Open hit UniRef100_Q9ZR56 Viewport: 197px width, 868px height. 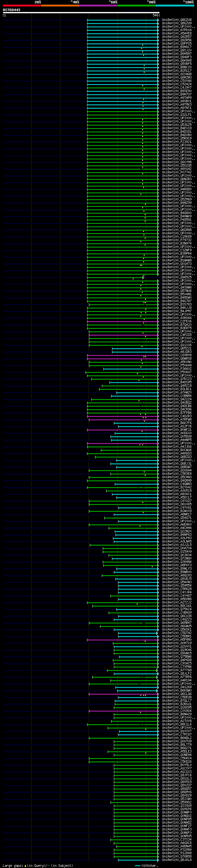(x=177, y=40)
